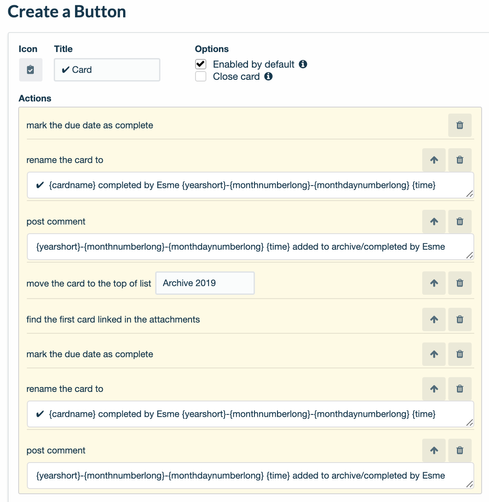The width and height of the screenshot is (489, 502).
Task: Click the 'Close card' label text
Action: (x=236, y=77)
